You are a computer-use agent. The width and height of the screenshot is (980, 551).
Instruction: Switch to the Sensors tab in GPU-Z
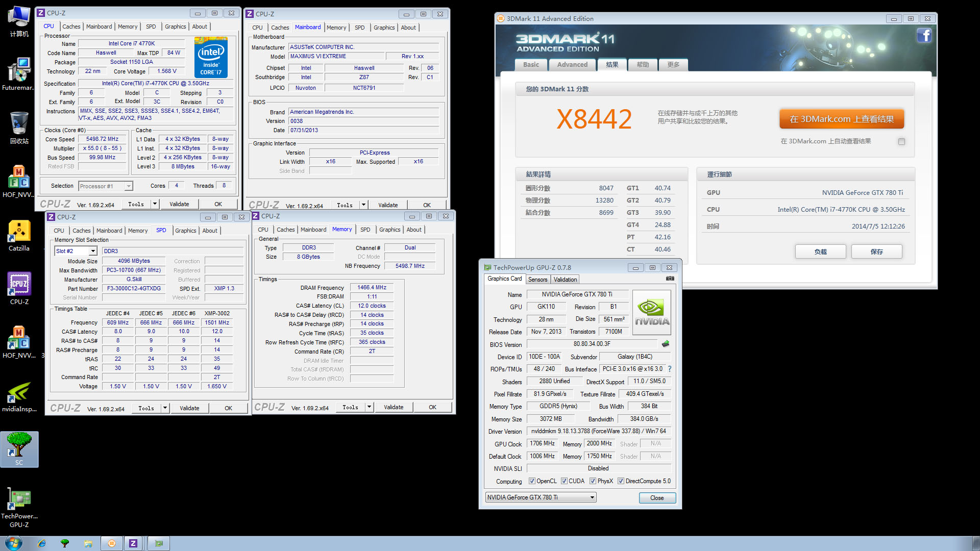[x=537, y=280]
